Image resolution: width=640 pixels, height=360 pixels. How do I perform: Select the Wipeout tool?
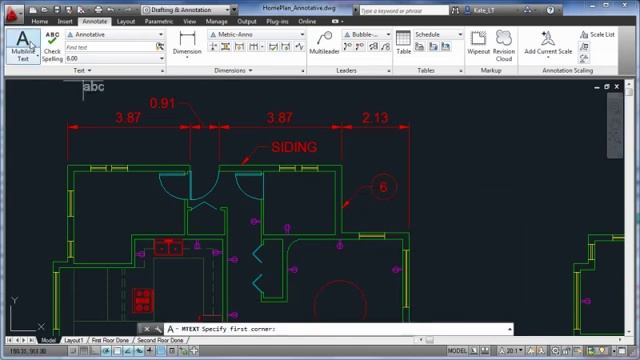[x=478, y=43]
